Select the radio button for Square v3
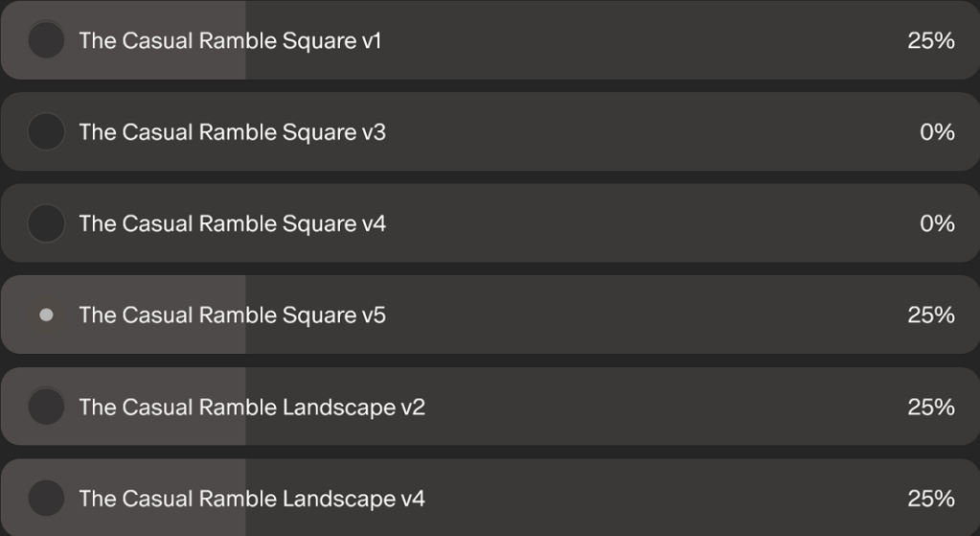The height and width of the screenshot is (536, 980). (46, 131)
